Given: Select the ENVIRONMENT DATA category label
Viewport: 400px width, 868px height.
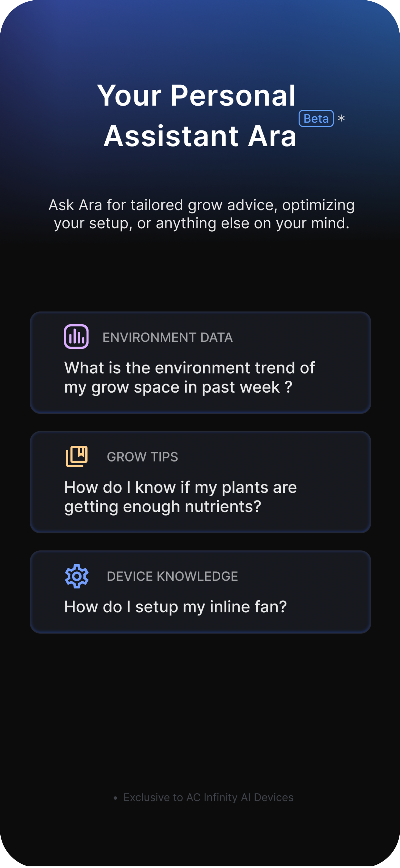Looking at the screenshot, I should 167,337.
